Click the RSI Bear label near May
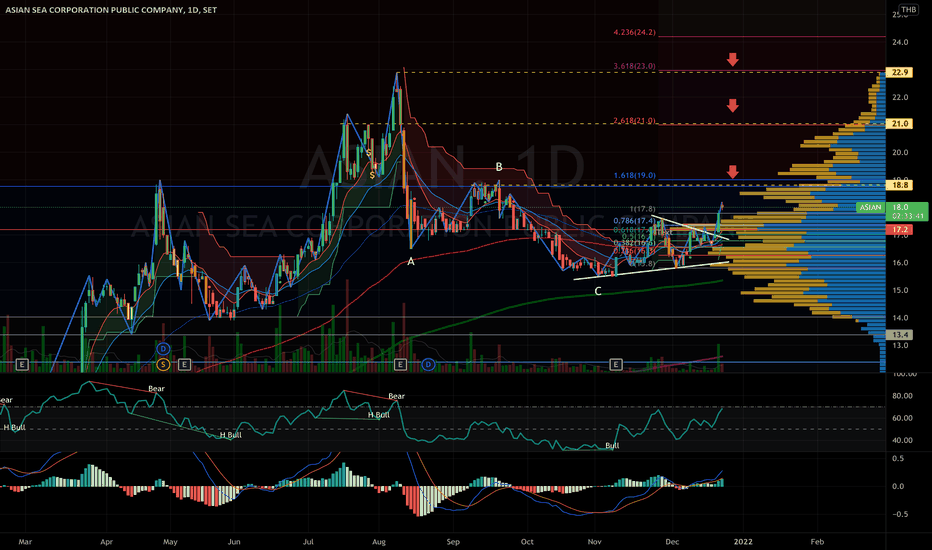Image resolution: width=932 pixels, height=550 pixels. (156, 389)
